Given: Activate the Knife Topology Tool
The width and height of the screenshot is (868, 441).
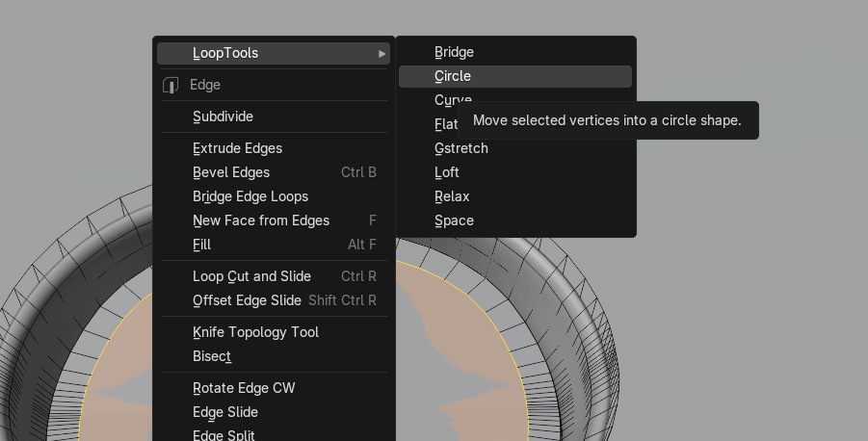Looking at the screenshot, I should (x=255, y=332).
